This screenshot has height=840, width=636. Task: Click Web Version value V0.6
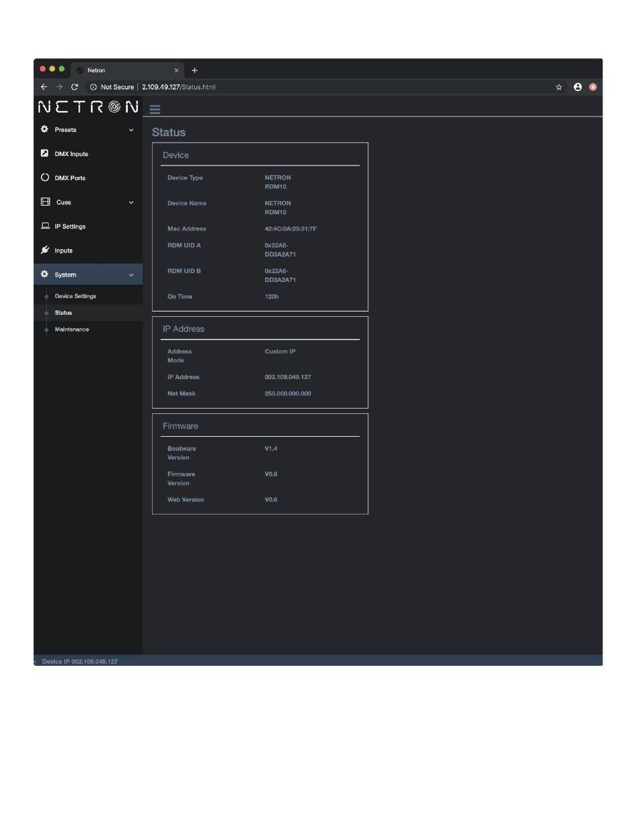(x=270, y=500)
